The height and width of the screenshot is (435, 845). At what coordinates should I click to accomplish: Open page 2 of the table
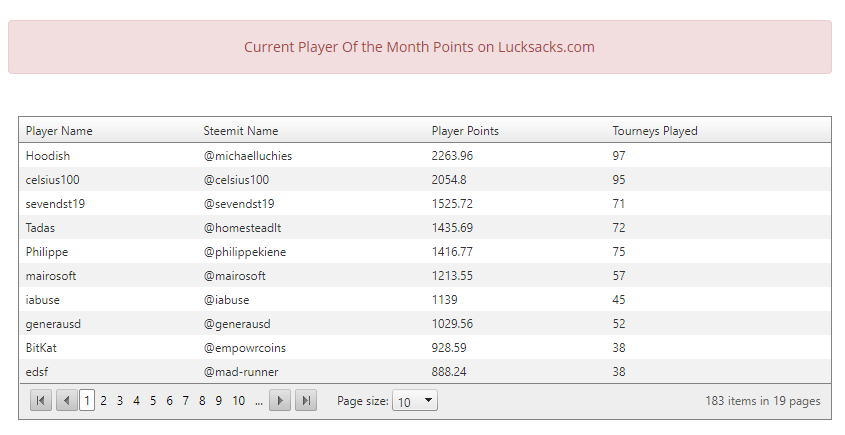[x=104, y=401]
